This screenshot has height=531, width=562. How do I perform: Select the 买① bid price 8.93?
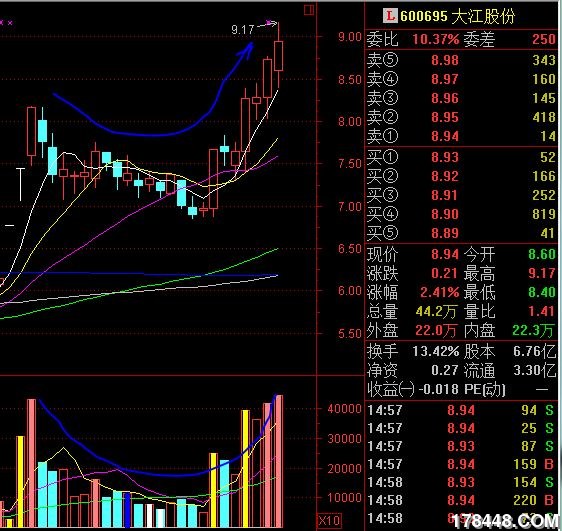point(445,157)
